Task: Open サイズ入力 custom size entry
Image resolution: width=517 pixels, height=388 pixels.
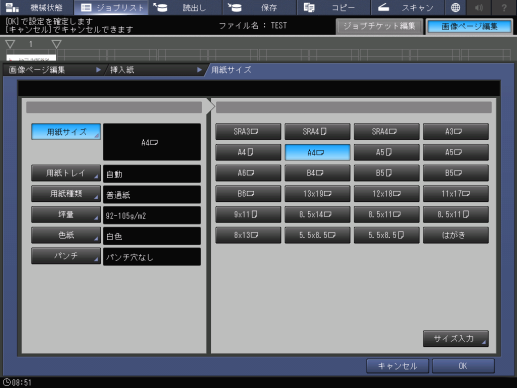Action: [456, 339]
